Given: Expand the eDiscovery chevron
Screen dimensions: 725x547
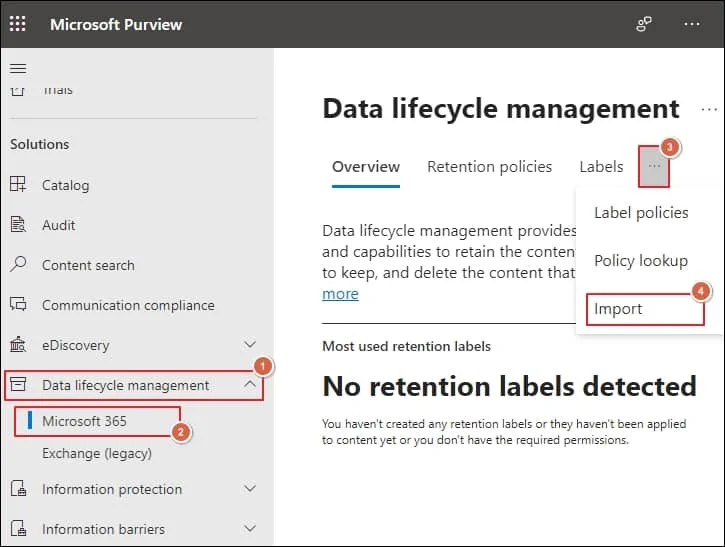Looking at the screenshot, I should pyautogui.click(x=250, y=344).
